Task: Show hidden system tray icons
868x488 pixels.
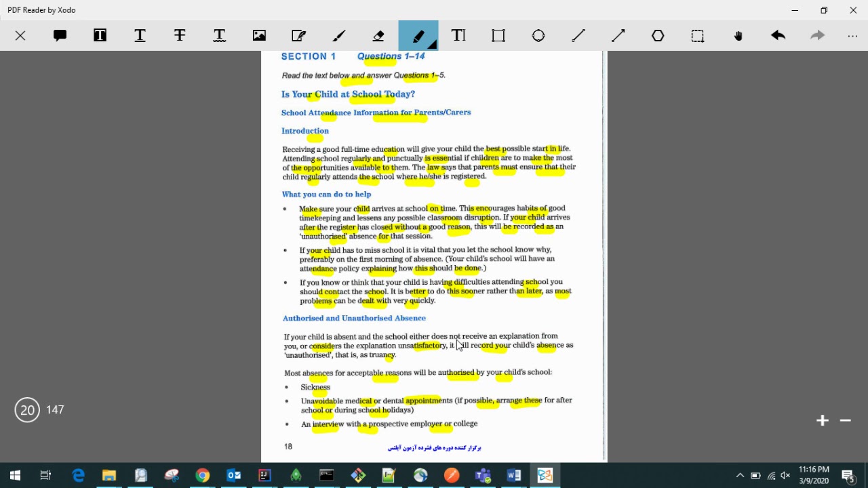Action: pos(740,476)
